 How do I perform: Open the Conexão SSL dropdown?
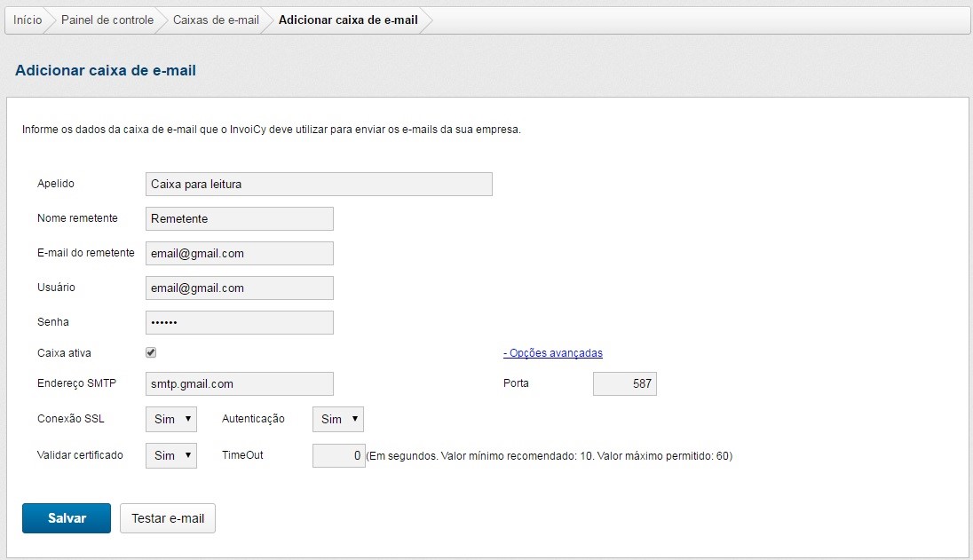coord(170,419)
